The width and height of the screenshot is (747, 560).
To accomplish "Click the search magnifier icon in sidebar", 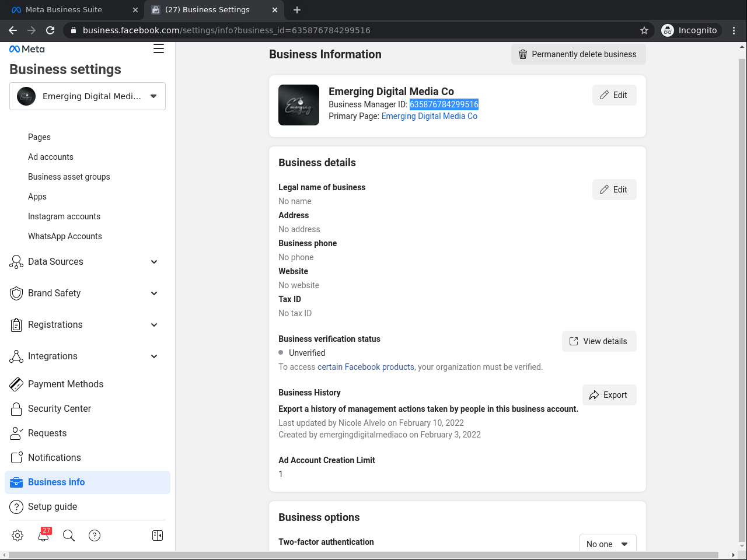I will tap(69, 535).
